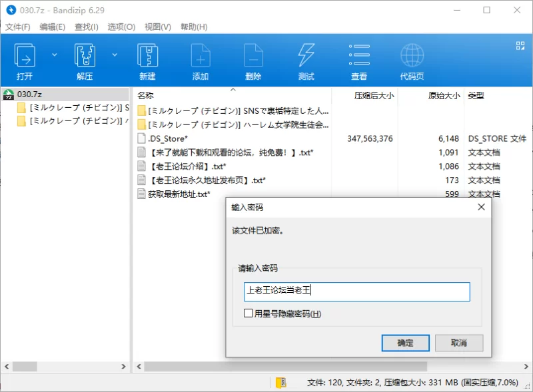Click Bandizip app icon in title bar

(11, 10)
